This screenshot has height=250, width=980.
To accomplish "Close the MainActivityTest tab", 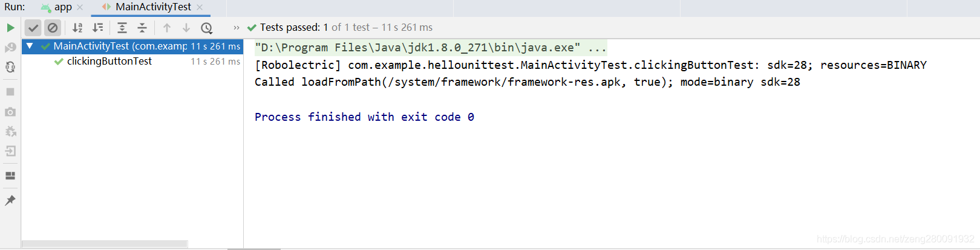I will click(x=200, y=7).
